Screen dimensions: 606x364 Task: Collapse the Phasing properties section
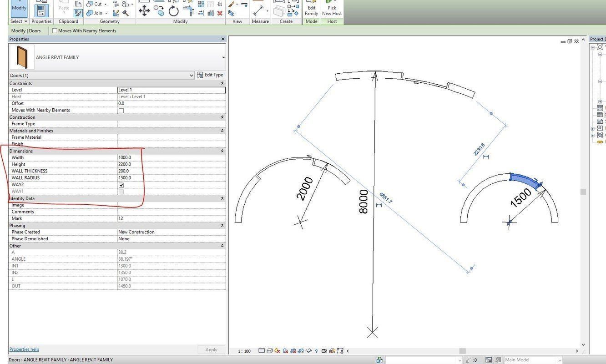222,225
